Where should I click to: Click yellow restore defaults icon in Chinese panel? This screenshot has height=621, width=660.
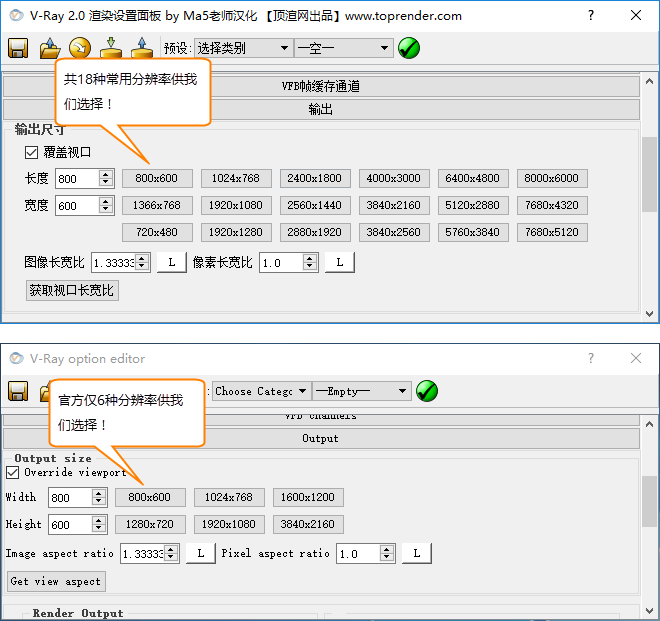[x=80, y=48]
